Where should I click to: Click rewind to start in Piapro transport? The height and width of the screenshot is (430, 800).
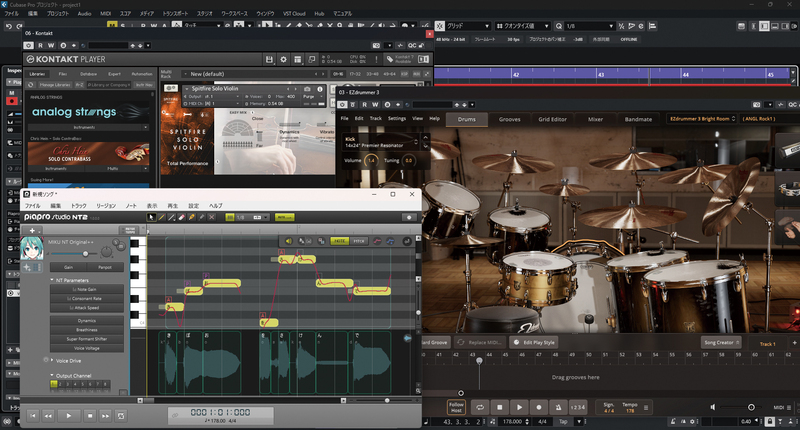click(33, 416)
